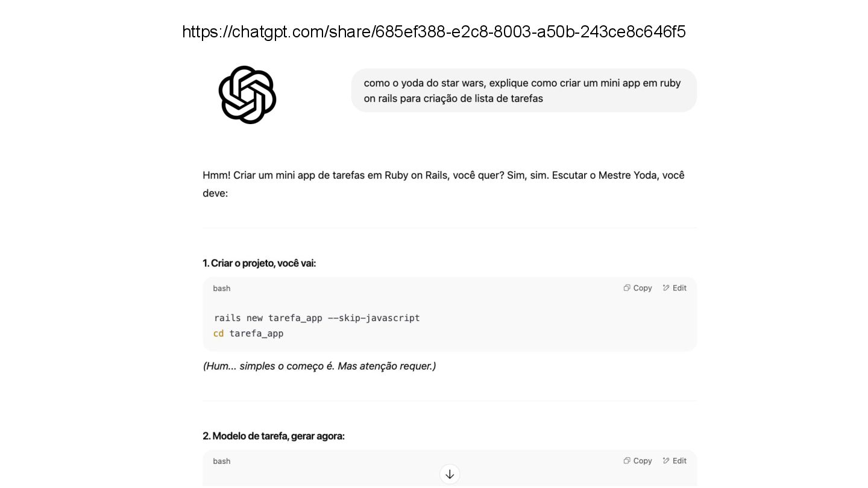Edit the second bash code block
The height and width of the screenshot is (488, 868).
coord(675,461)
